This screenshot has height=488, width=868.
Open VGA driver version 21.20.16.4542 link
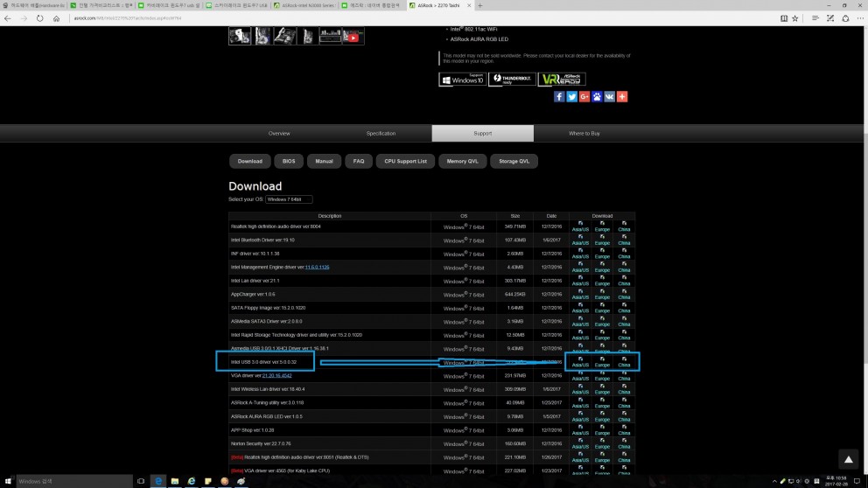point(276,376)
